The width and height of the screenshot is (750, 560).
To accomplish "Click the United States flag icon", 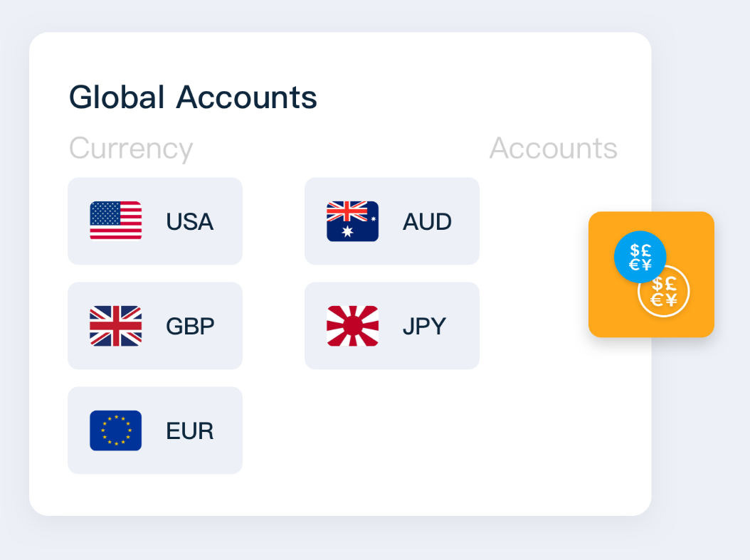I will [x=116, y=221].
